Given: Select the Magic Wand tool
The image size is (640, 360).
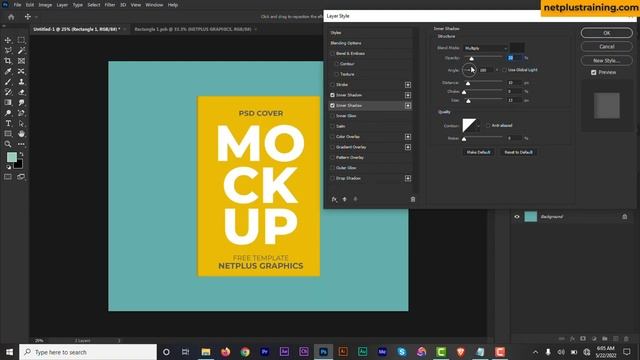Looking at the screenshot, I should 21,50.
